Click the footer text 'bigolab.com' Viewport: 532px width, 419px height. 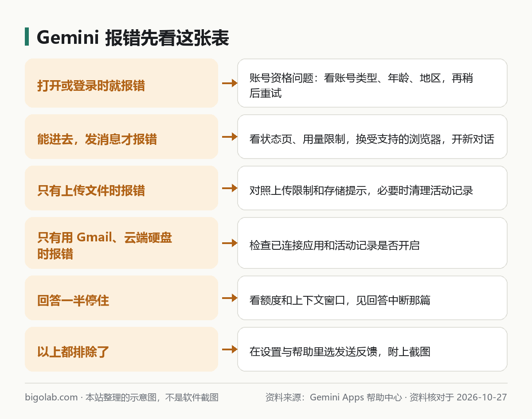click(51, 397)
